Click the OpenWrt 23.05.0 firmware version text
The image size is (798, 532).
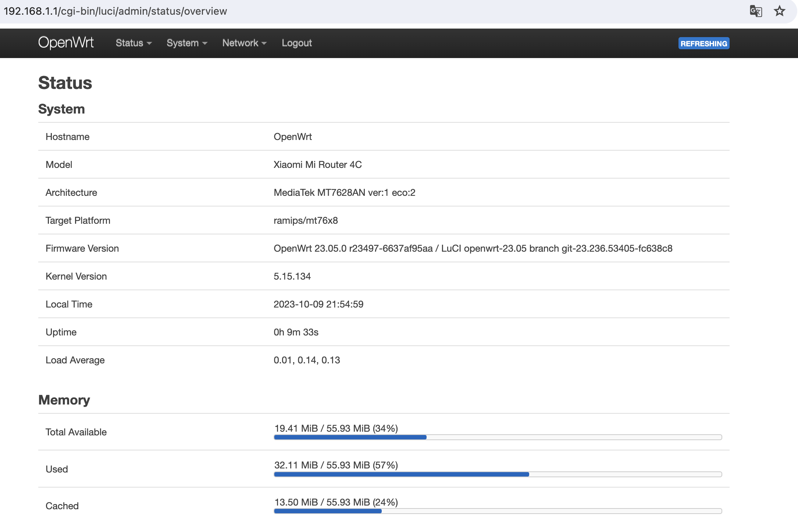point(473,248)
